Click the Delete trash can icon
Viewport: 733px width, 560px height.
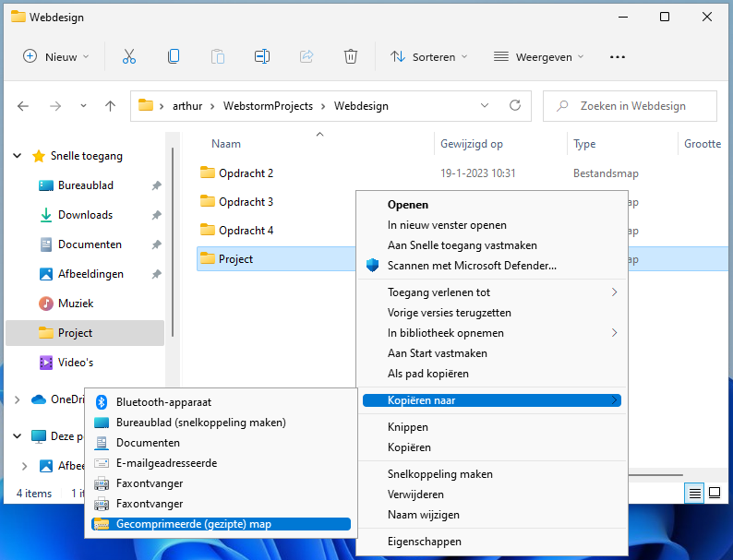[351, 56]
